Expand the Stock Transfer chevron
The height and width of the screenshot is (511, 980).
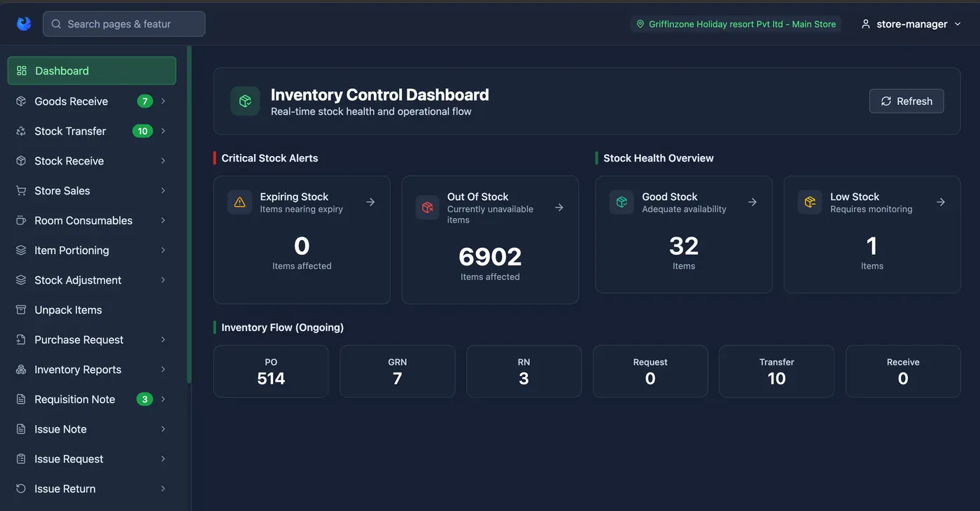pos(163,131)
